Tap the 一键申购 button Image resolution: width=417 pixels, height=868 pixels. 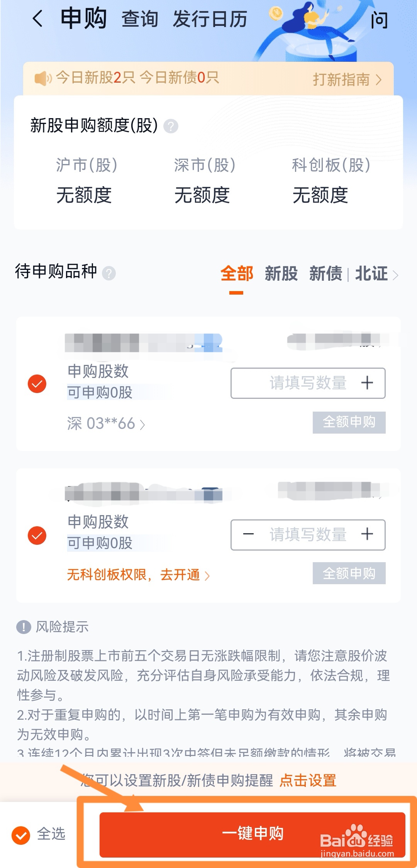[253, 834]
